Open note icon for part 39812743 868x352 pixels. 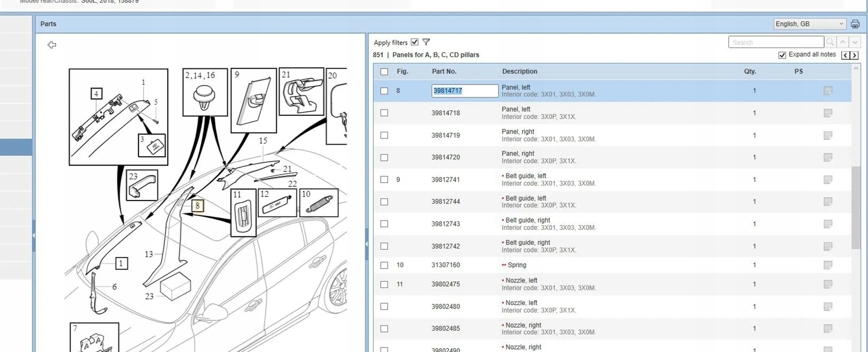(x=828, y=224)
